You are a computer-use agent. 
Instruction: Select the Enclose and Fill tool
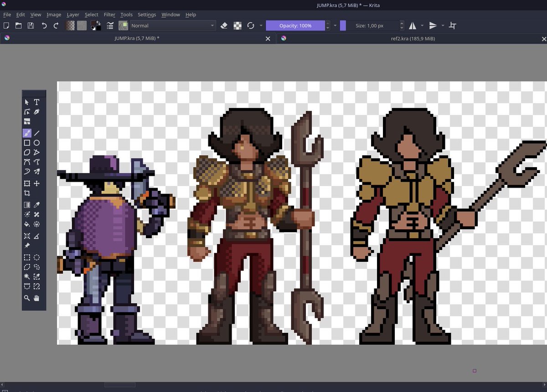click(36, 224)
